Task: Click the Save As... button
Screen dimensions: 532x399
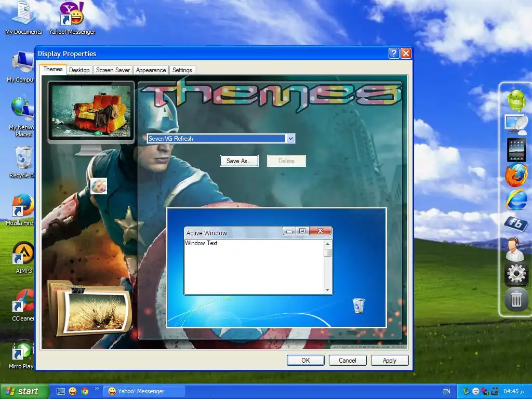Action: pos(239,161)
